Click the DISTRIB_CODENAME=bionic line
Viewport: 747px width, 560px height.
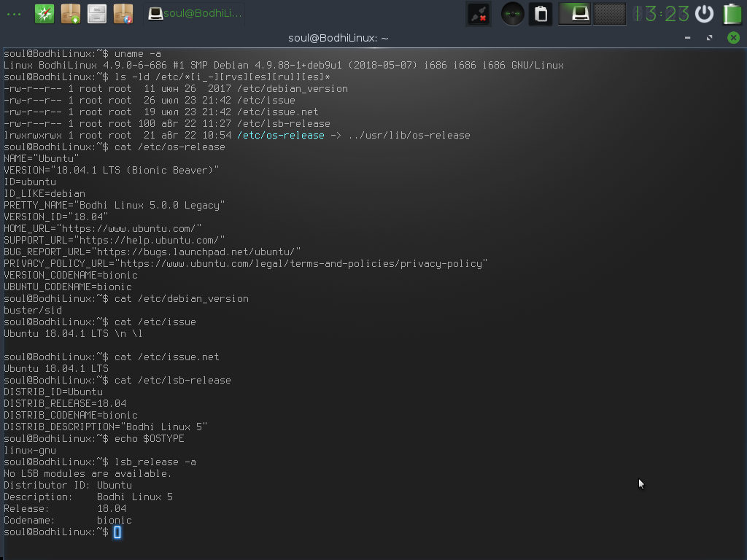(71, 415)
